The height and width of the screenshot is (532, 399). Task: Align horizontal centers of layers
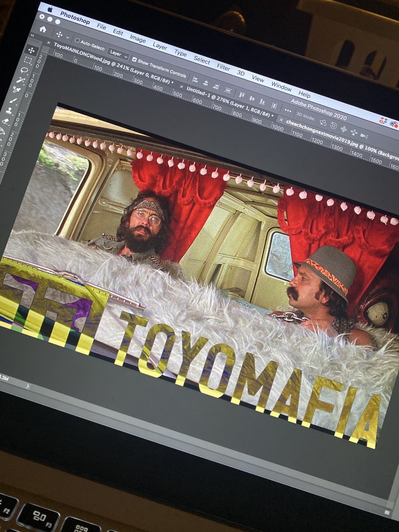205,83
